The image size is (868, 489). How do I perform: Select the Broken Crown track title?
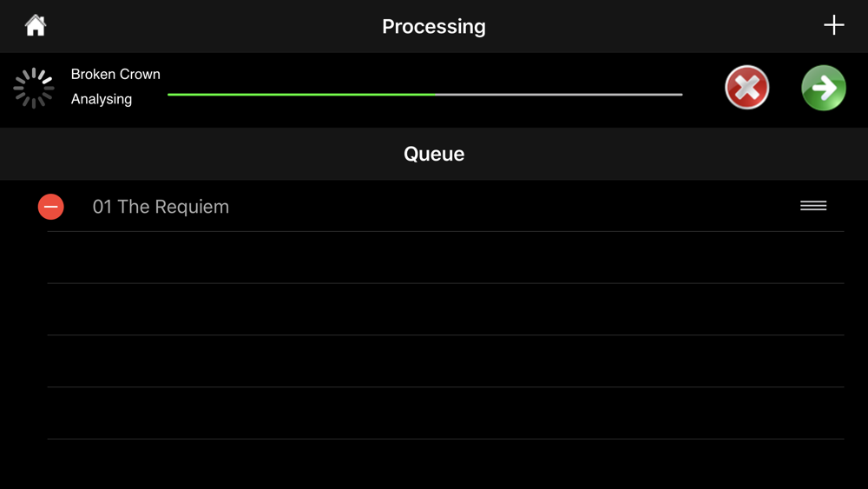(x=115, y=74)
